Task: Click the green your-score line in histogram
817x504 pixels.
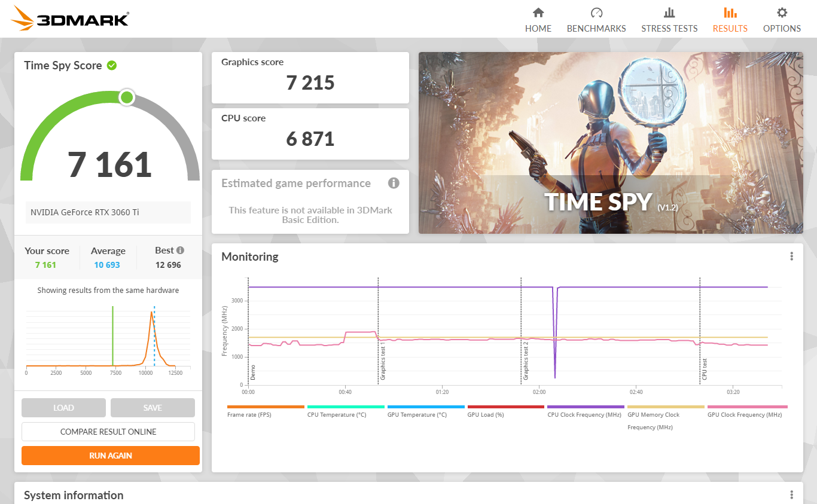Action: pyautogui.click(x=112, y=335)
